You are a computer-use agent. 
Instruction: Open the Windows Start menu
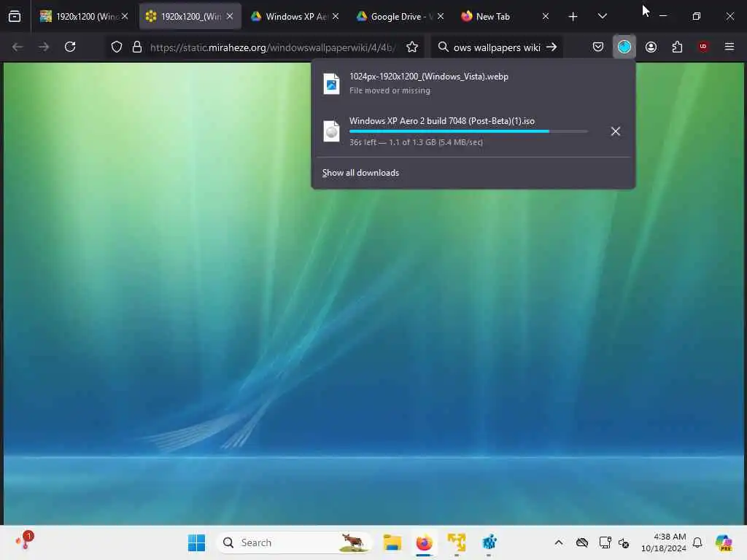tap(196, 542)
